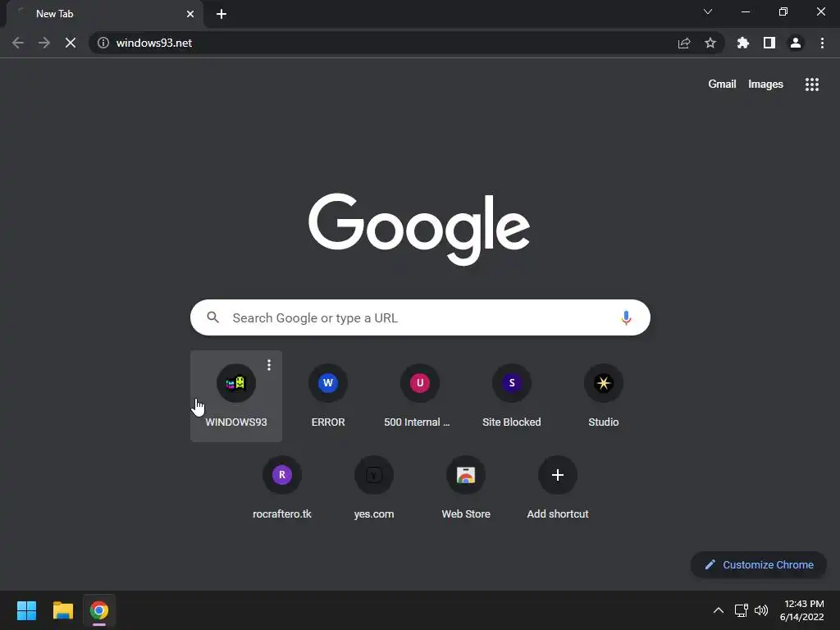View site information for windows93.net
The image size is (840, 630).
point(103,43)
